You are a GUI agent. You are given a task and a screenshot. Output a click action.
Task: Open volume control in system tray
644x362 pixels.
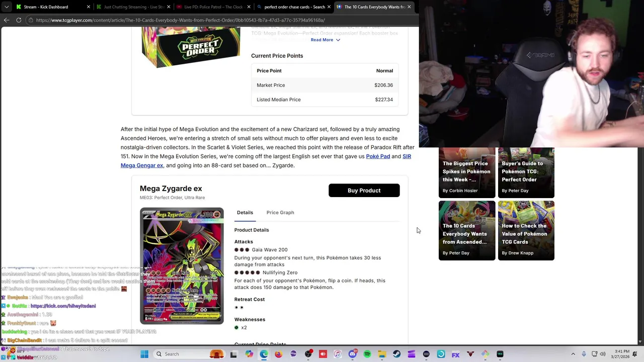pos(603,354)
